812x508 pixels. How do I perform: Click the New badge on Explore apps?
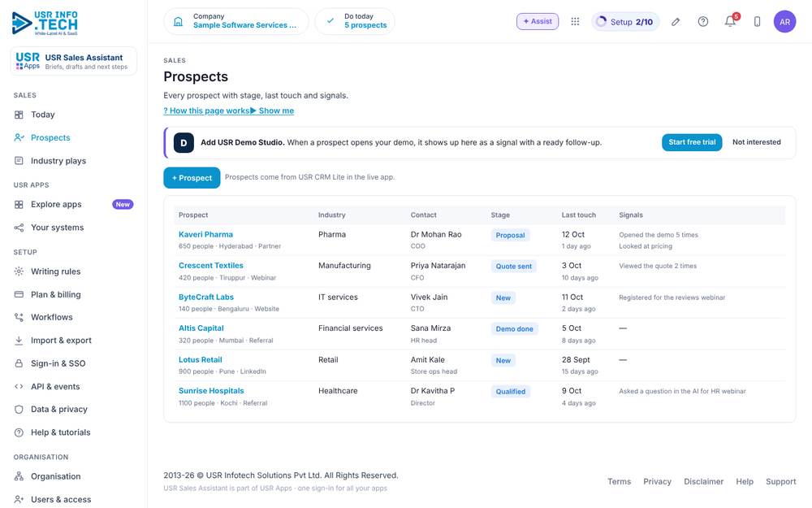point(123,204)
